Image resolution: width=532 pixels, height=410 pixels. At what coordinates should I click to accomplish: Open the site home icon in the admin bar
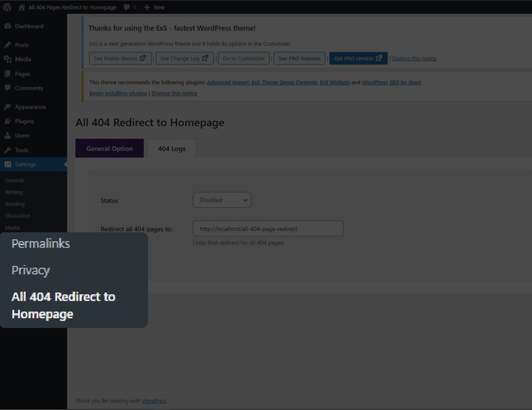[x=22, y=7]
